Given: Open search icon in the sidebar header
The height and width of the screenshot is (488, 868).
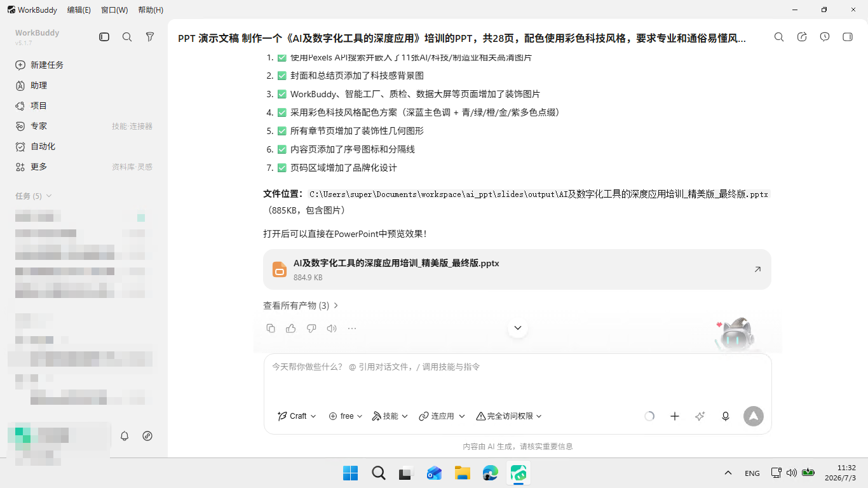Looking at the screenshot, I should 127,37.
